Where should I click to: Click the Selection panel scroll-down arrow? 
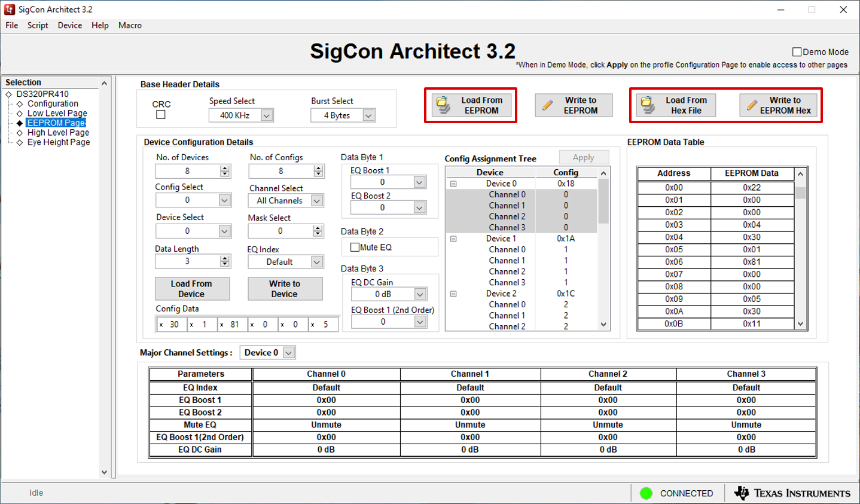point(105,472)
